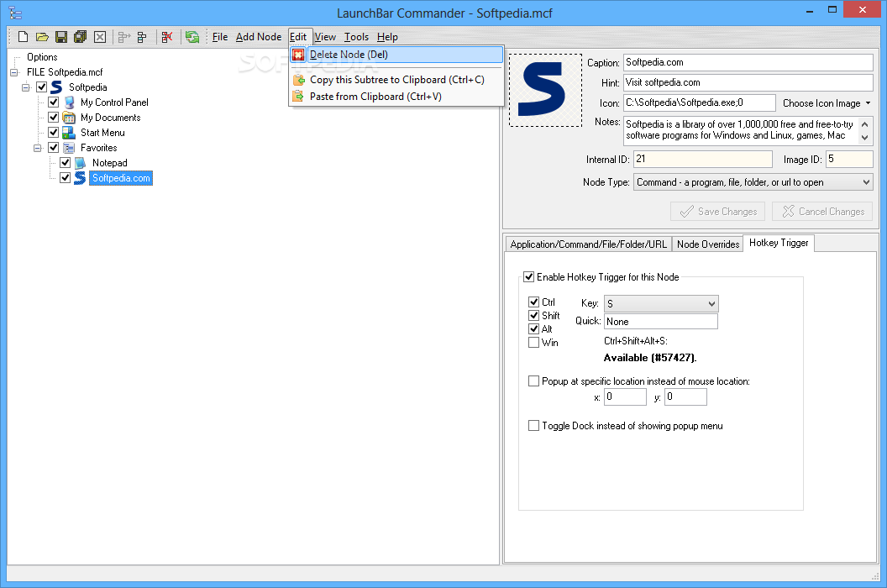
Task: Click the Icon path field
Action: (699, 103)
